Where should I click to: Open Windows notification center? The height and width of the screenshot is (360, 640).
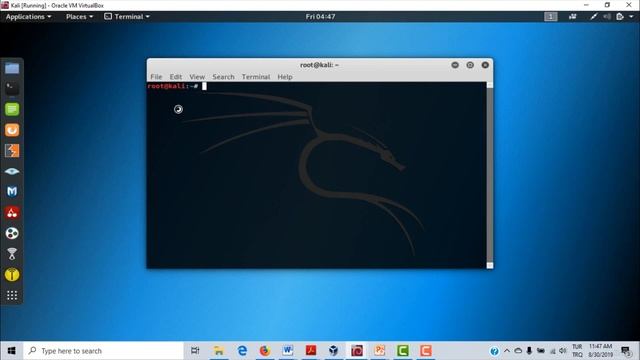tap(626, 351)
